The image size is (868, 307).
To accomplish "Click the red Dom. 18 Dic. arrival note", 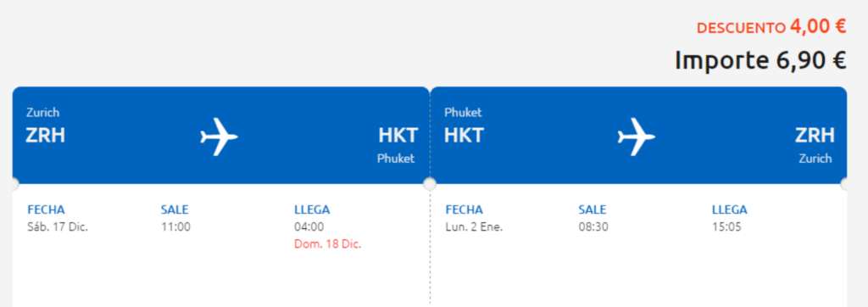I will 328,244.
